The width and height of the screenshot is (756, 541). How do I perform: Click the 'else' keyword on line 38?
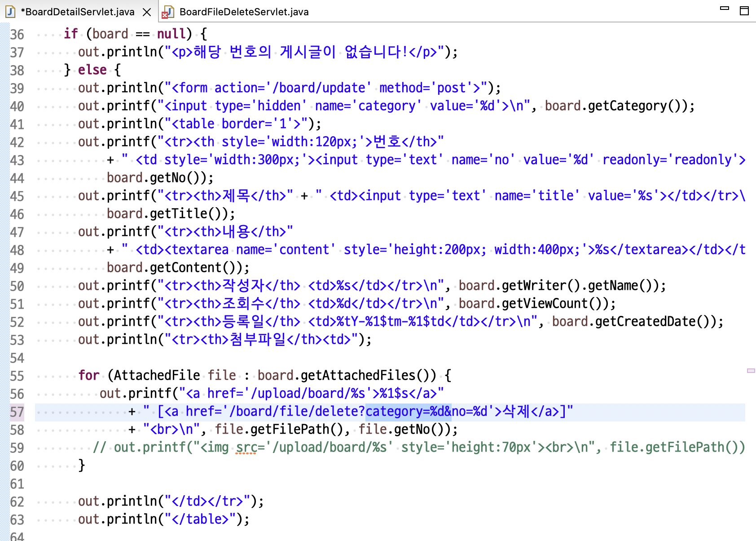[x=92, y=70]
